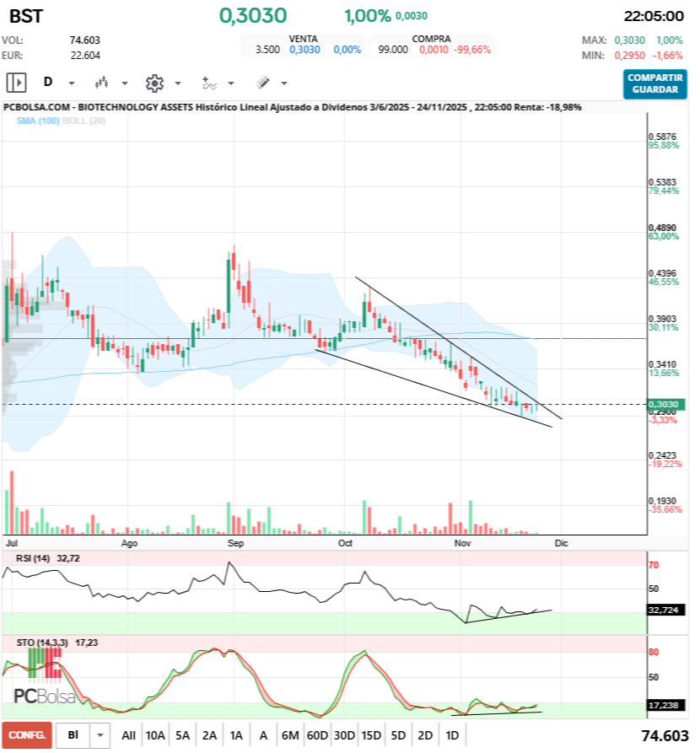Click the MAX value 0,3030
The width and height of the screenshot is (700, 753).
[629, 40]
